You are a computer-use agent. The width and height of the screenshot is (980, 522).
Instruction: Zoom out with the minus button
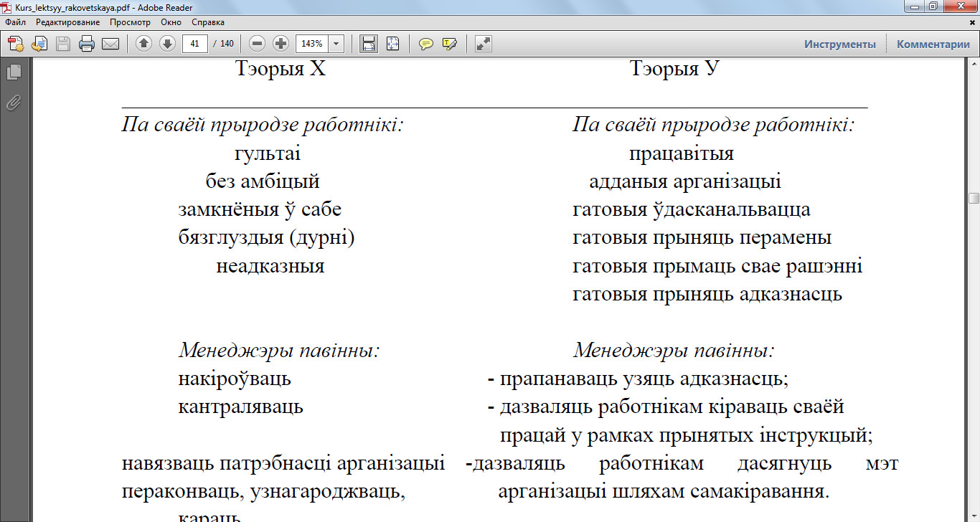click(x=258, y=44)
